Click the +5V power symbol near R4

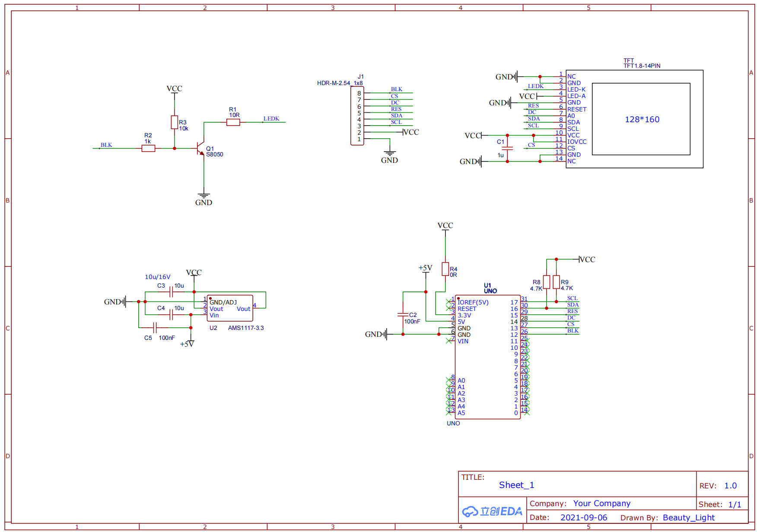(x=426, y=269)
